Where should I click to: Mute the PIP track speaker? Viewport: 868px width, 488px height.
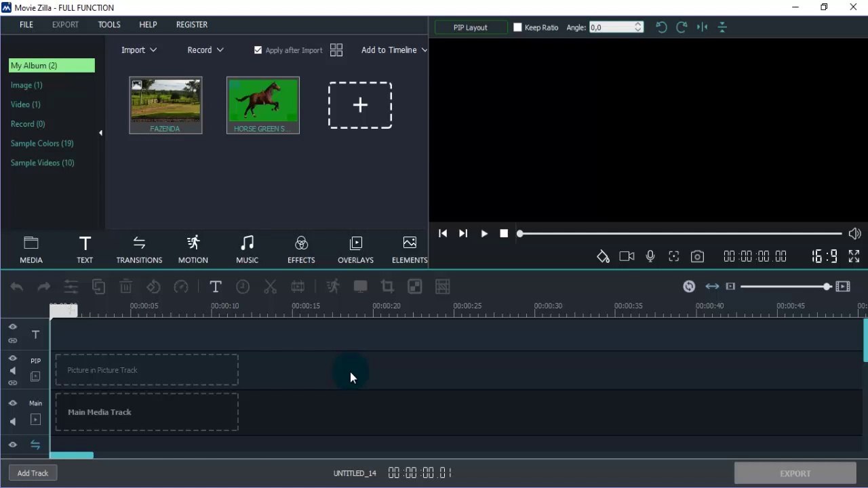pyautogui.click(x=13, y=371)
